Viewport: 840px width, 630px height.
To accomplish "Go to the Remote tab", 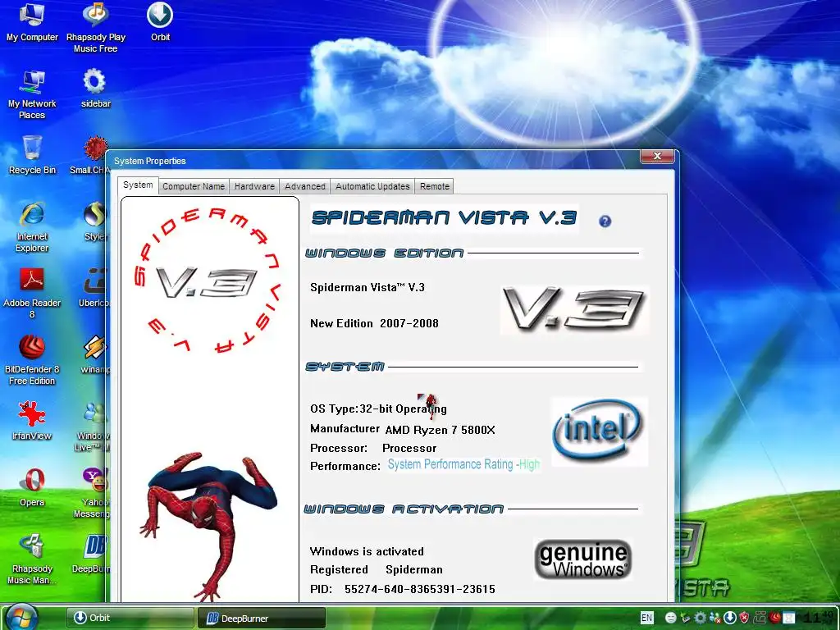I will pos(435,186).
